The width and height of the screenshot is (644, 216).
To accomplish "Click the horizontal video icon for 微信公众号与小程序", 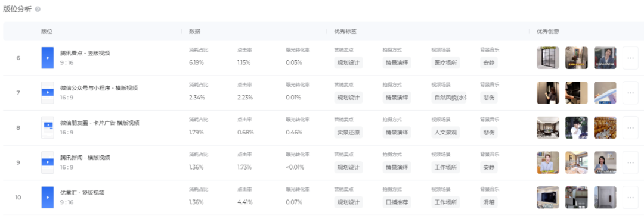I will [48, 93].
